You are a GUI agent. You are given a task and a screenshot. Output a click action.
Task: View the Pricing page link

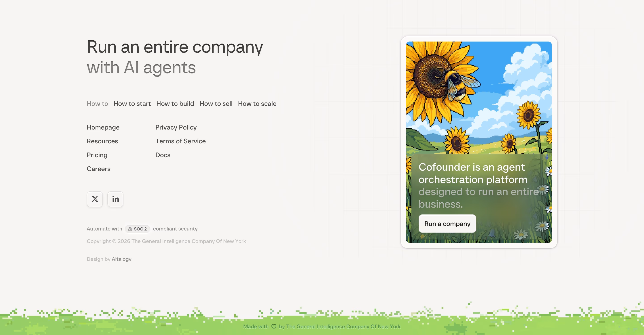[97, 155]
